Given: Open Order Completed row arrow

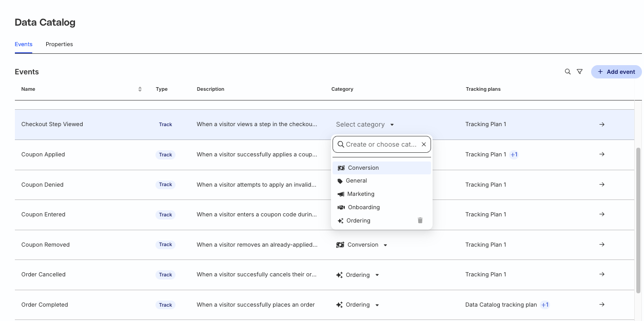Looking at the screenshot, I should tap(602, 305).
